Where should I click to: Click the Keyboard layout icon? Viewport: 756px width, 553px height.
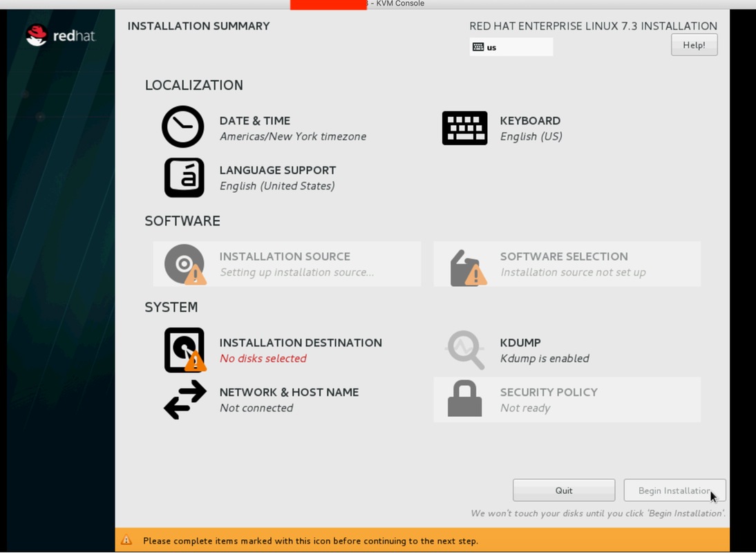pos(465,129)
